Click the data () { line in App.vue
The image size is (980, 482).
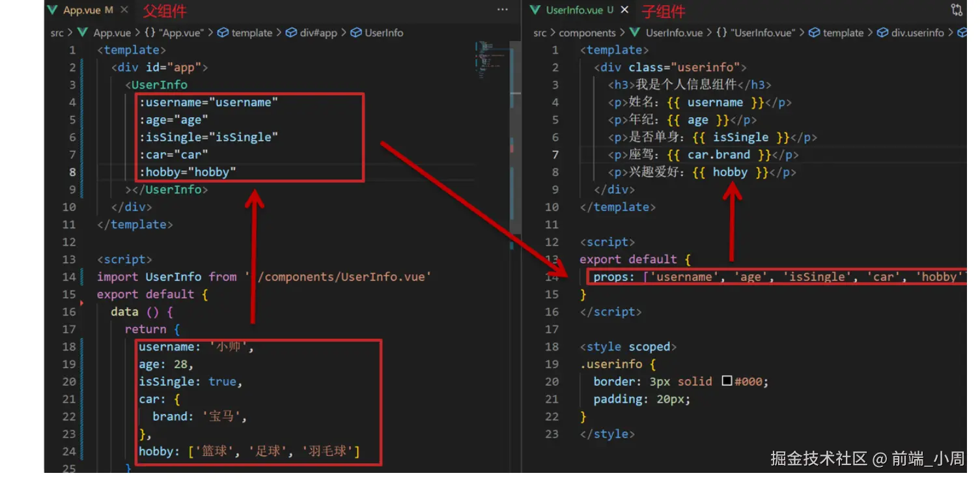[142, 311]
